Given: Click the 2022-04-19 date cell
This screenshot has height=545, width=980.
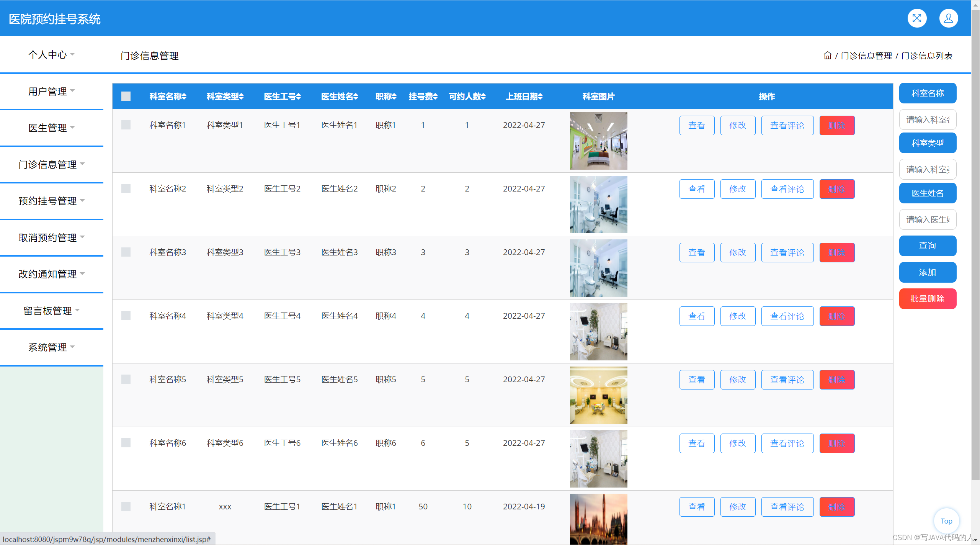Looking at the screenshot, I should pos(524,506).
